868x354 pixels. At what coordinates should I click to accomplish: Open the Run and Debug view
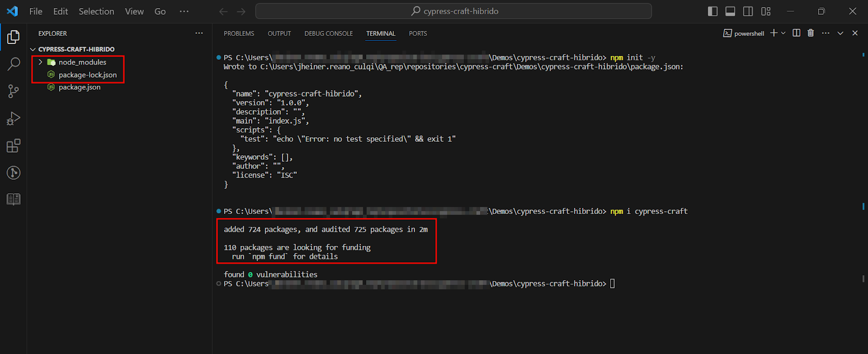coord(13,118)
